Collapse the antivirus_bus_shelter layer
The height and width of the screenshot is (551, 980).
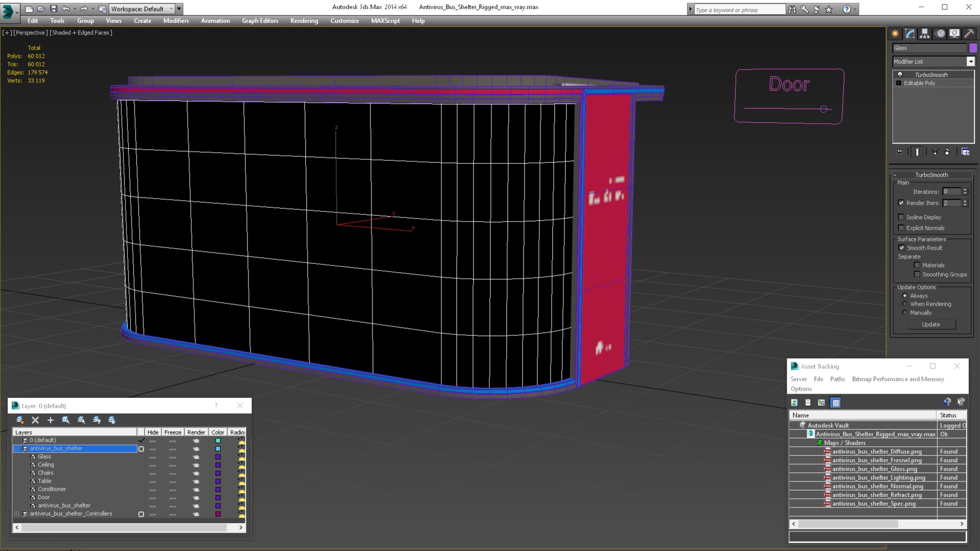pos(17,449)
